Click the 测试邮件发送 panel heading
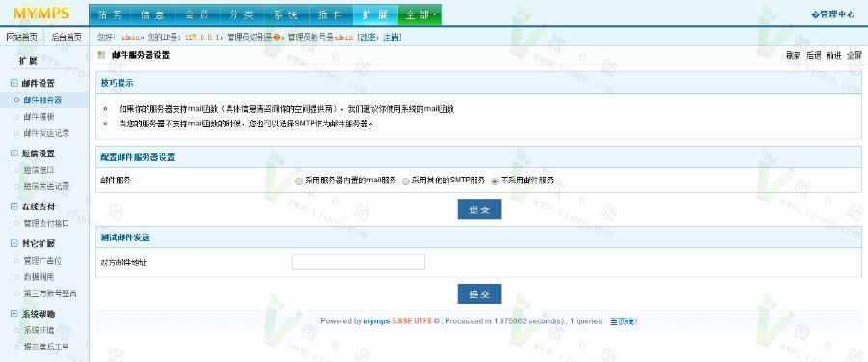This screenshot has width=868, height=362. click(x=125, y=237)
